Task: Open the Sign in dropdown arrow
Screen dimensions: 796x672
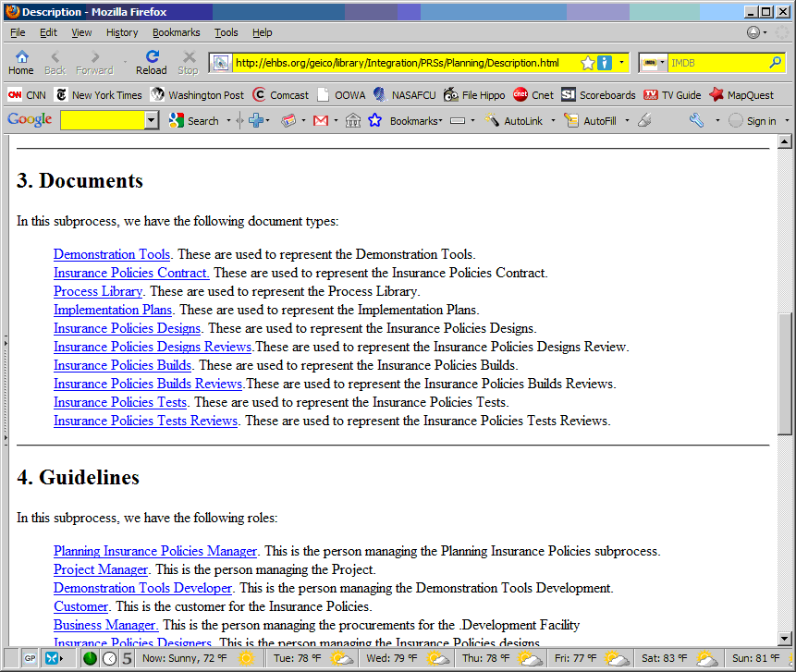Action: pyautogui.click(x=787, y=121)
